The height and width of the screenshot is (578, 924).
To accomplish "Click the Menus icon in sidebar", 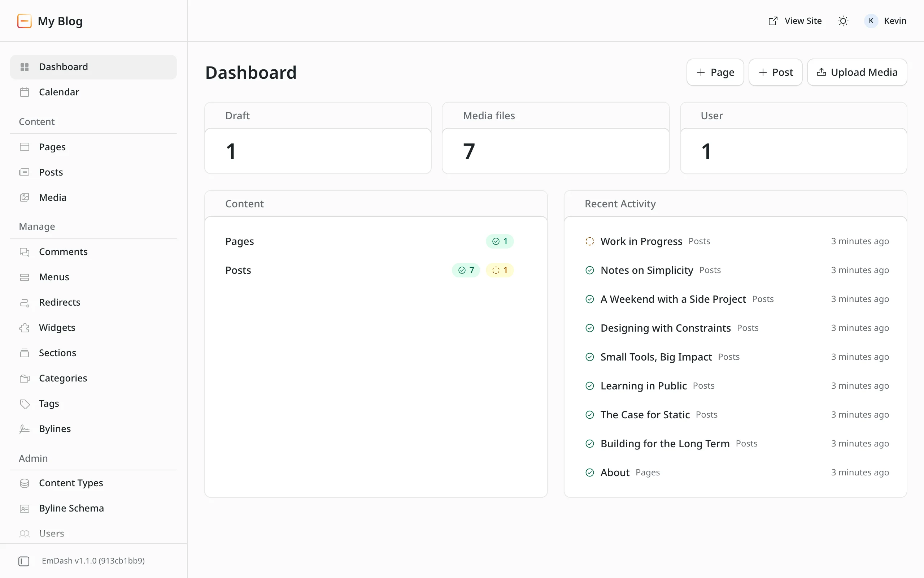I will 25,277.
